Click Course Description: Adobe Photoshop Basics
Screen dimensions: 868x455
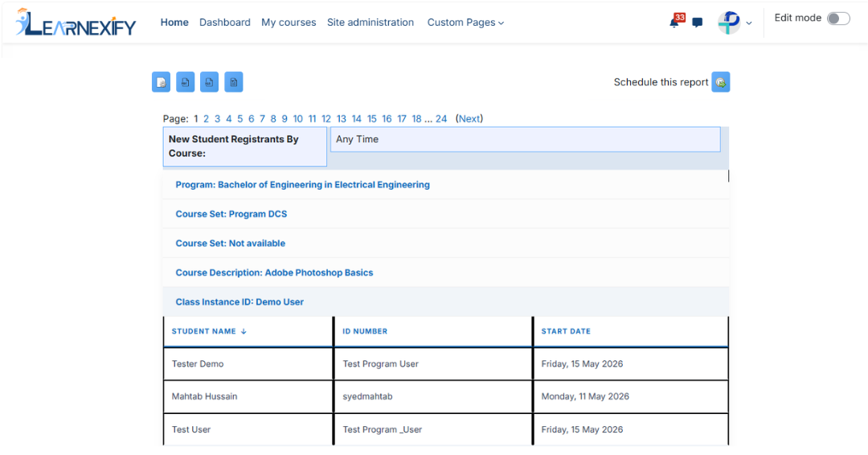click(274, 273)
